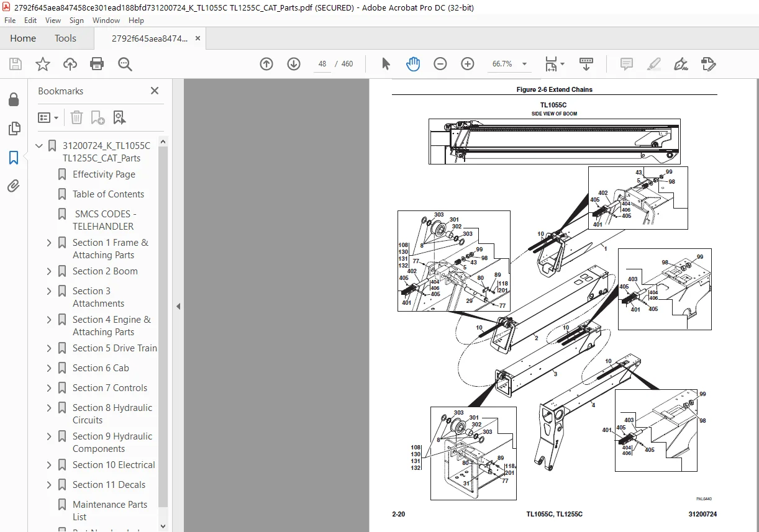Add the star bookmark to favorites
Viewport: 759px width, 532px height.
tap(43, 64)
